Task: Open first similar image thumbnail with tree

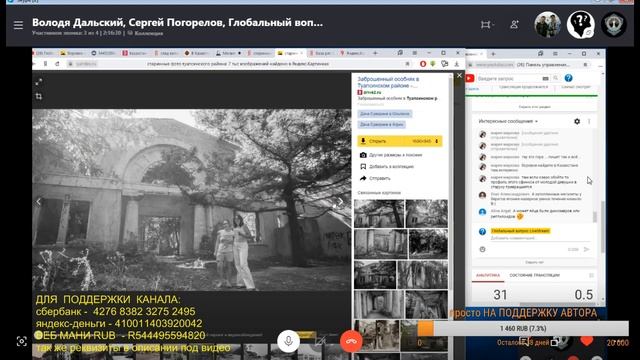Action: coord(379,213)
